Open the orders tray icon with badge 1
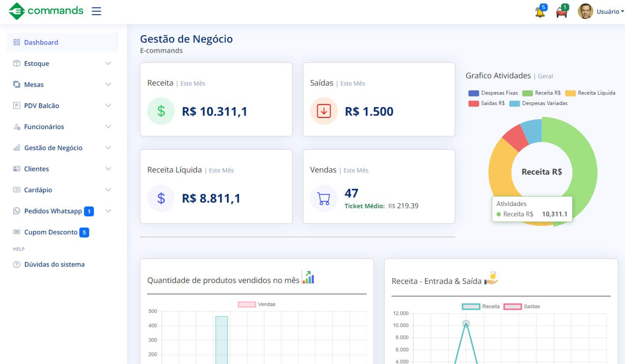 pyautogui.click(x=562, y=12)
